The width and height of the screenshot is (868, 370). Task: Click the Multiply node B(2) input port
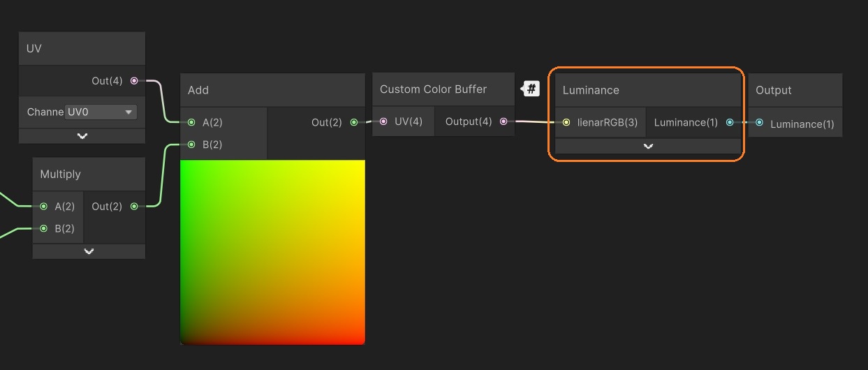[44, 228]
